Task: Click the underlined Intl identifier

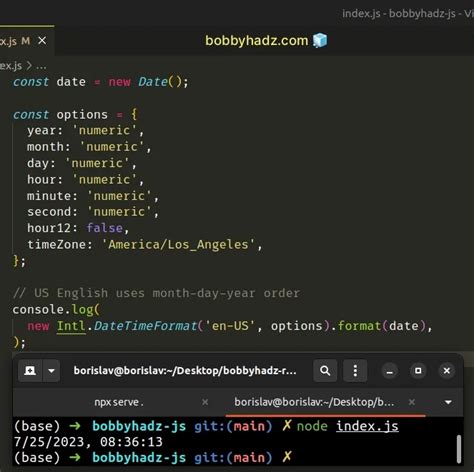Action: tap(71, 326)
